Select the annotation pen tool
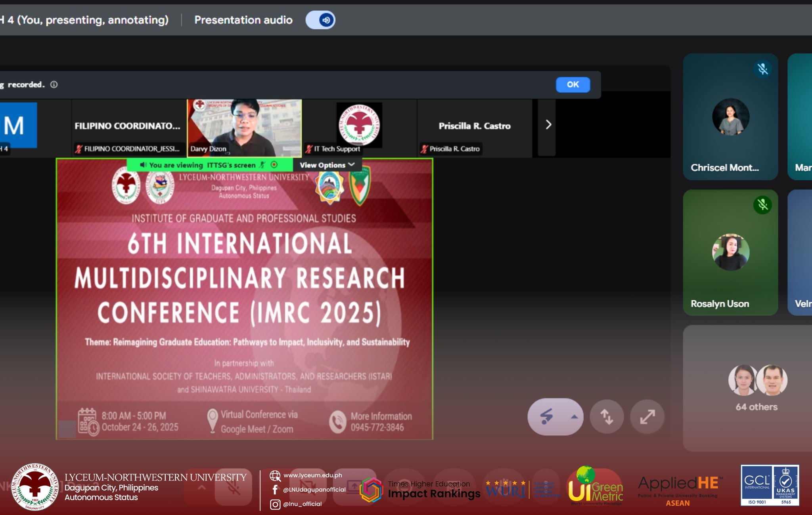The height and width of the screenshot is (515, 812). coord(547,417)
